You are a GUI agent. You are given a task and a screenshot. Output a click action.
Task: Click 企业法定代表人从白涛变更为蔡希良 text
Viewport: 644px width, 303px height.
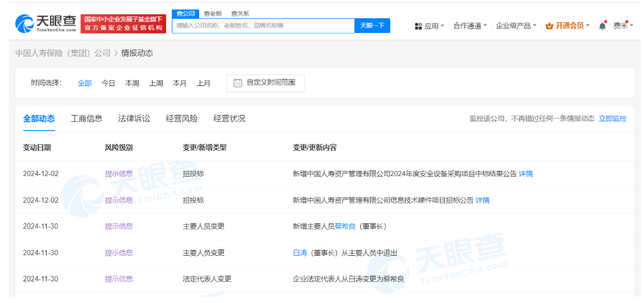coord(348,279)
